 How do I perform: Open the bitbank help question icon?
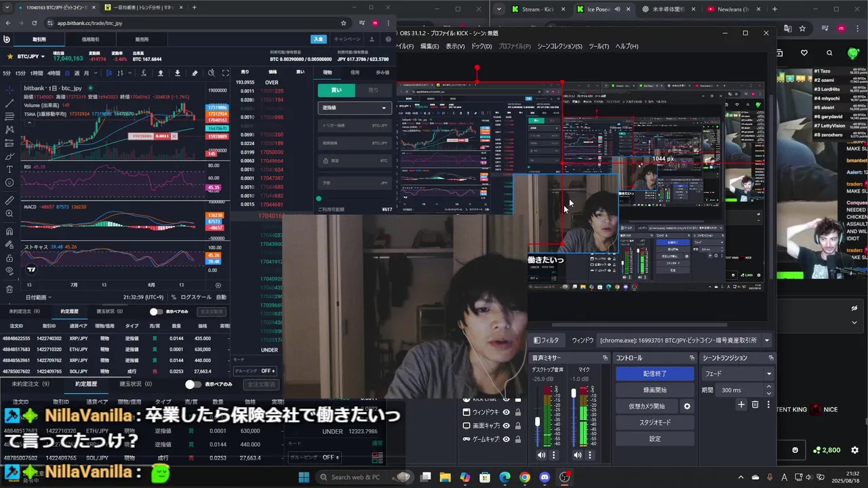coord(388,39)
